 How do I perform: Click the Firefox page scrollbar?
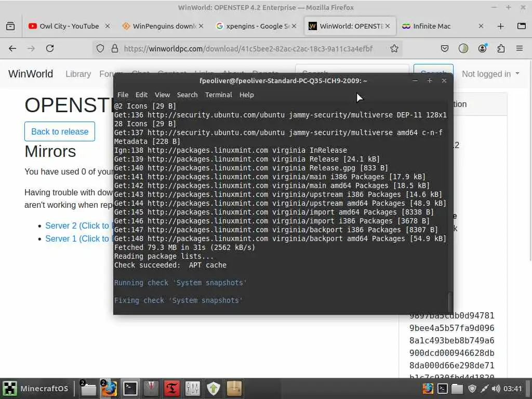point(530,159)
